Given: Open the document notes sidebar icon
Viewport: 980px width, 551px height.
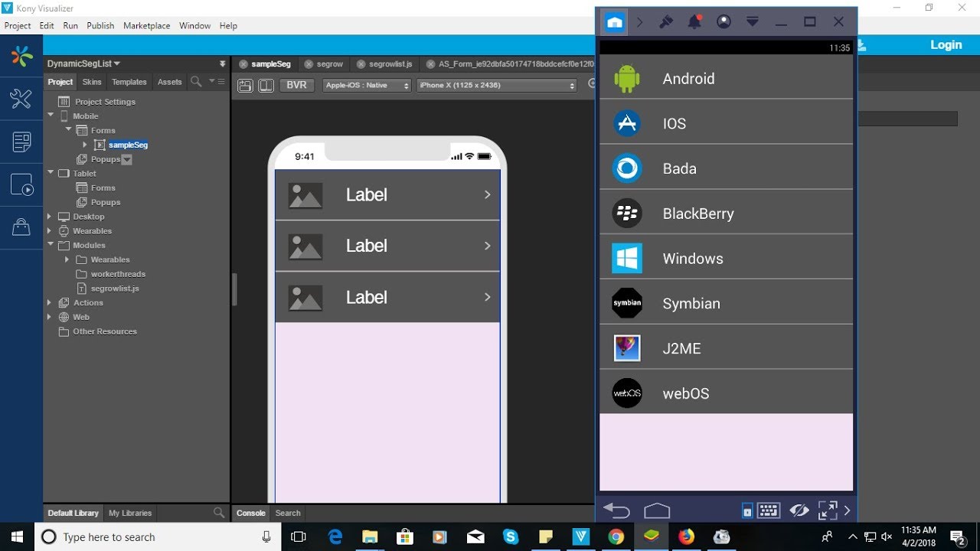Looking at the screenshot, I should click(x=21, y=142).
